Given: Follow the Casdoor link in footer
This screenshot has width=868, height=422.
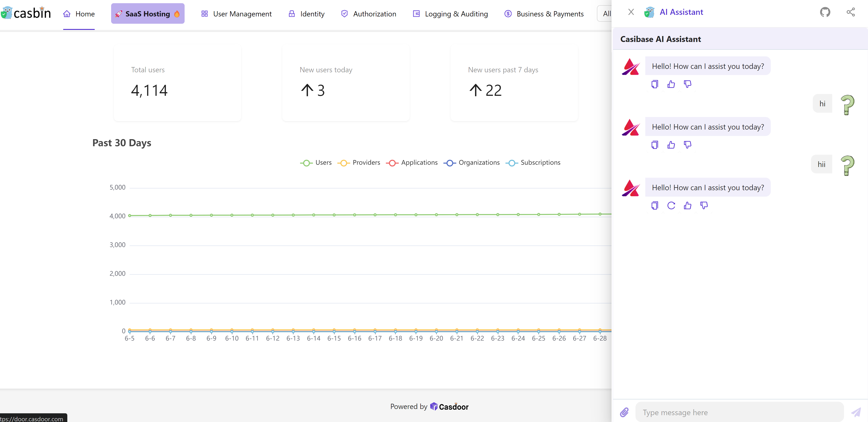Looking at the screenshot, I should tap(449, 406).
